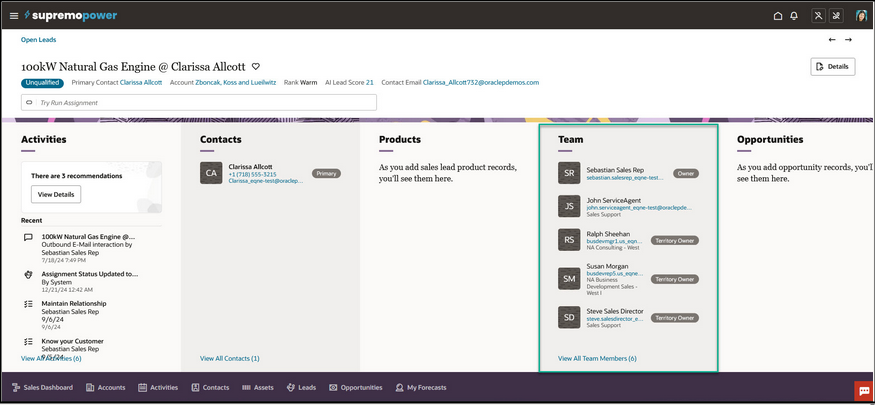Return to Open Leads breadcrumb
The image size is (875, 405).
tap(39, 40)
